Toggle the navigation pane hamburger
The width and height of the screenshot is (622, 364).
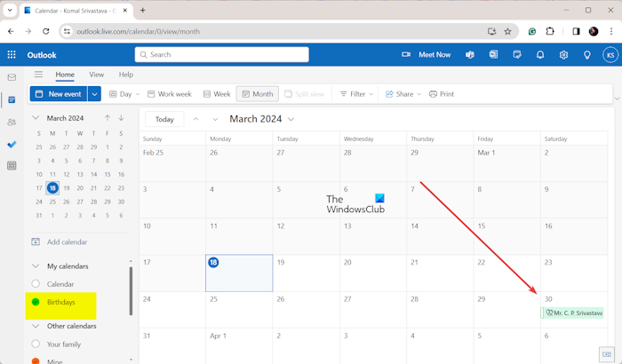coord(38,75)
